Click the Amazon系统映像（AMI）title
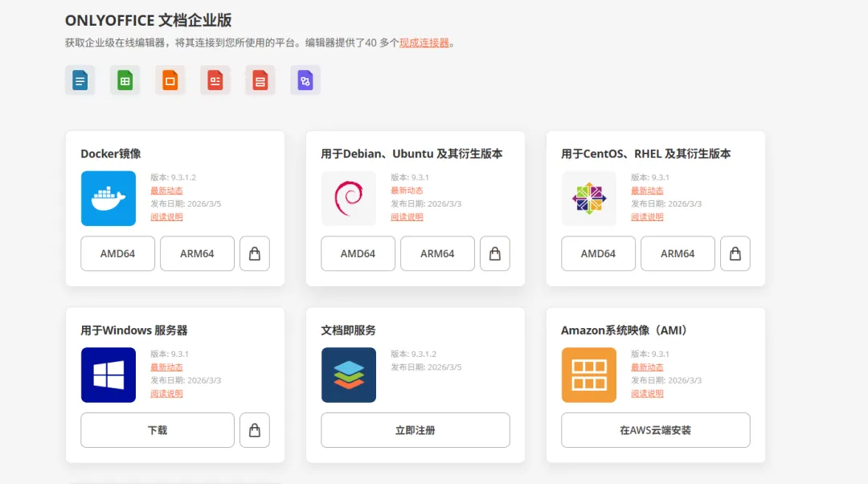 pyautogui.click(x=625, y=330)
